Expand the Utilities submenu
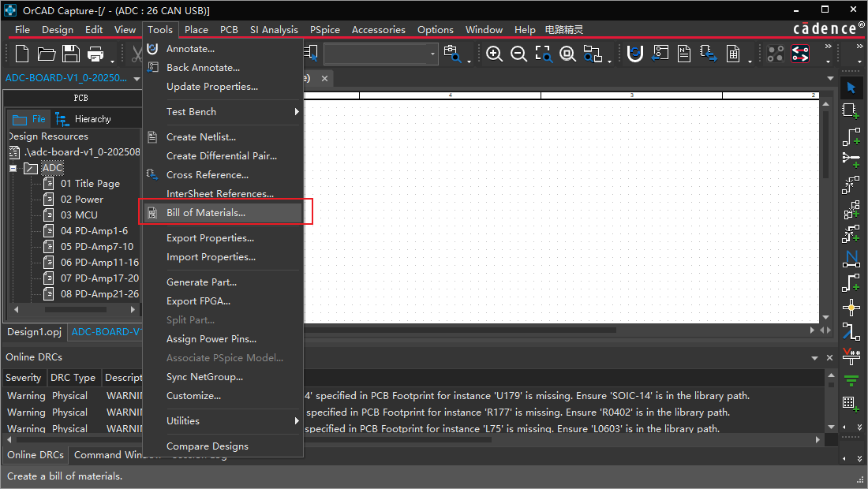Image resolution: width=868 pixels, height=489 pixels. [297, 421]
